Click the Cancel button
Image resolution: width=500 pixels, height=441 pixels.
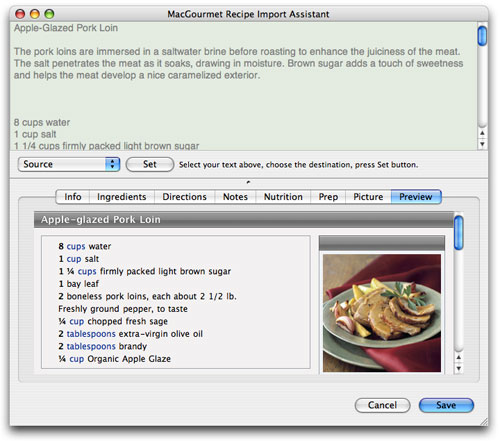[x=382, y=405]
